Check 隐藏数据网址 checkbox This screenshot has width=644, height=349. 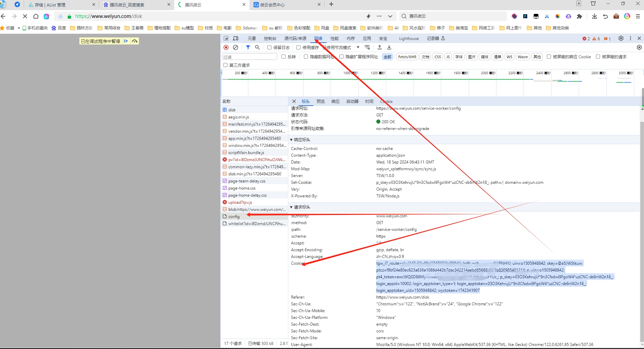[306, 57]
